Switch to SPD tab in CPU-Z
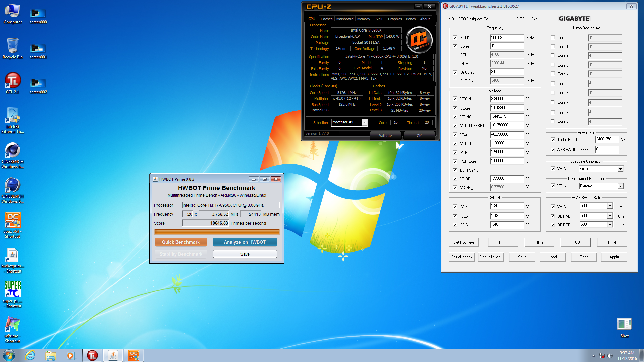The width and height of the screenshot is (644, 362). pos(379,19)
